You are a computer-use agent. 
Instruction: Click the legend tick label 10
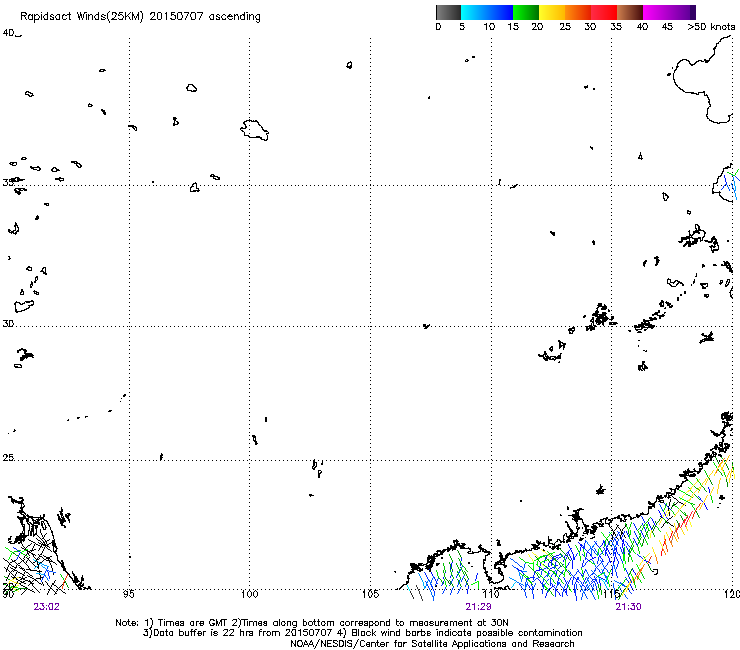coord(489,27)
